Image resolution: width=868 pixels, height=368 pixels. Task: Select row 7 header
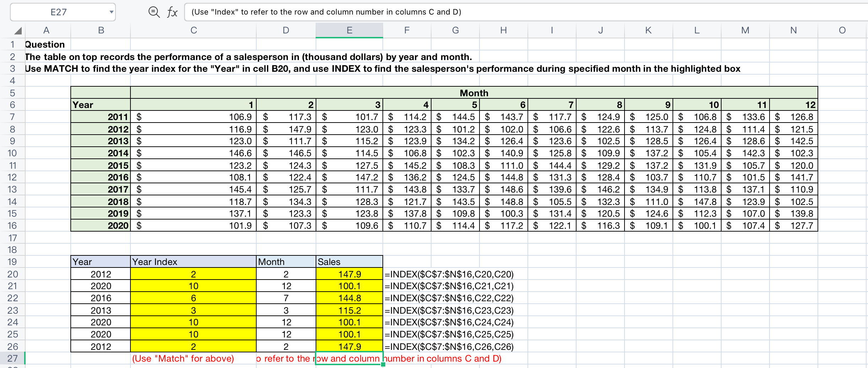tap(12, 117)
